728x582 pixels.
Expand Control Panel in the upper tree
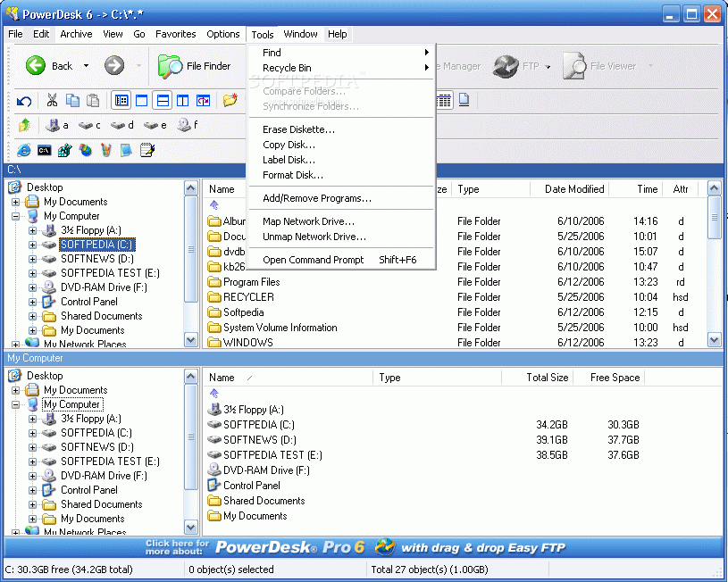(32, 302)
